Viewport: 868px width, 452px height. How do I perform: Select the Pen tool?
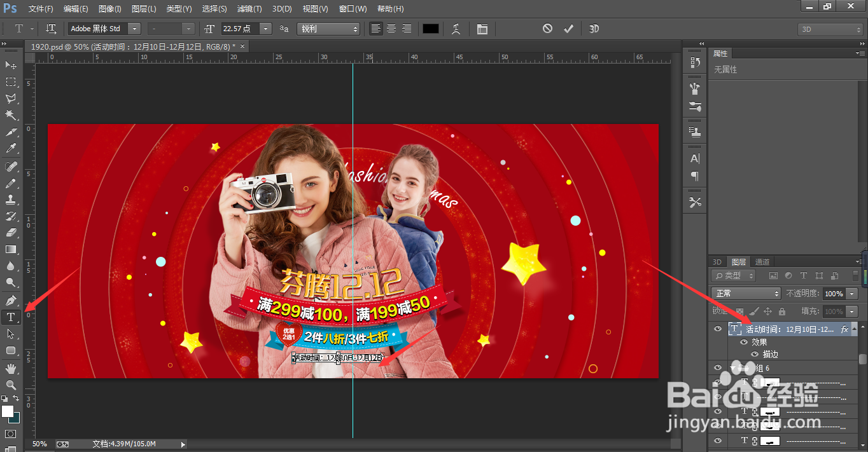point(11,300)
